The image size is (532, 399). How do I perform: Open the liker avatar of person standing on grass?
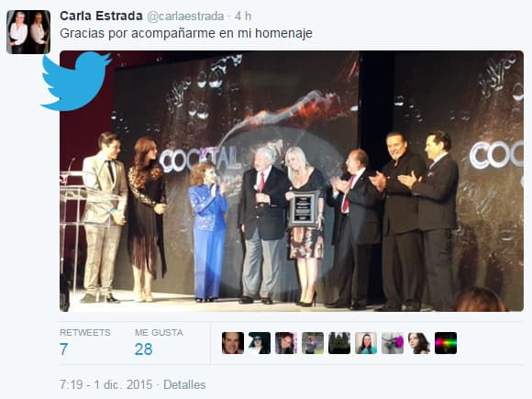(x=313, y=343)
